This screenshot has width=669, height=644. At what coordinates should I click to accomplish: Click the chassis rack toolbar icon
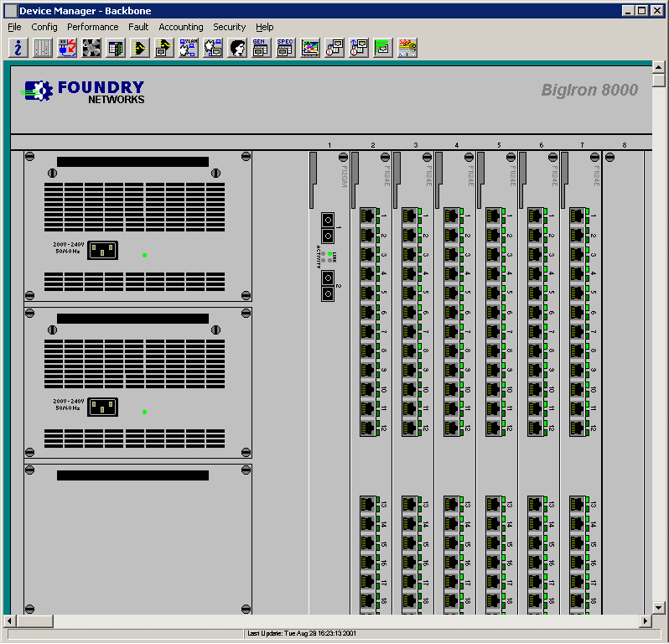pyautogui.click(x=42, y=48)
